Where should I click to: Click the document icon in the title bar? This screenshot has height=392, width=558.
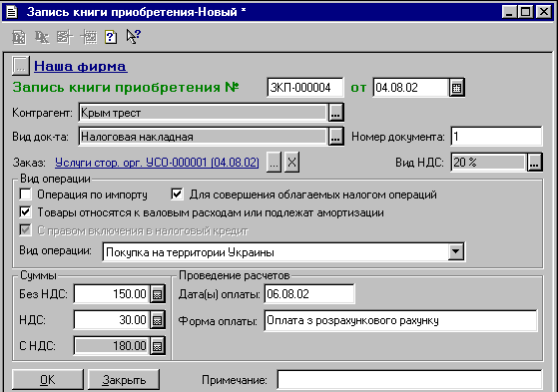coord(12,12)
